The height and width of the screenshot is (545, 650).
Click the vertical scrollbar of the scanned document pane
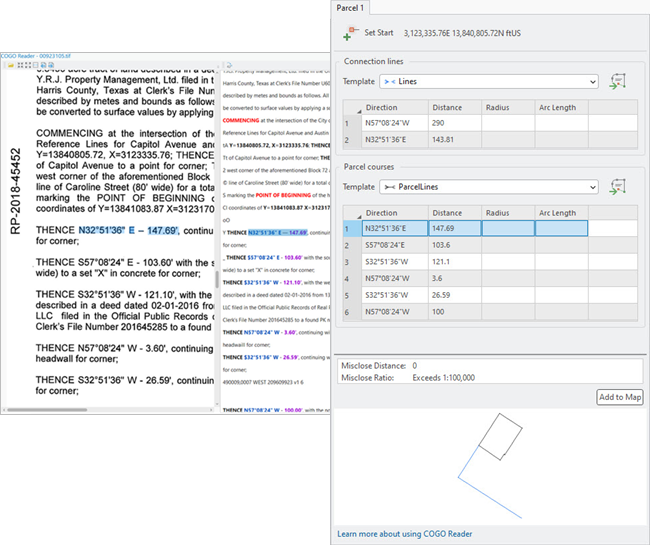pos(216,279)
